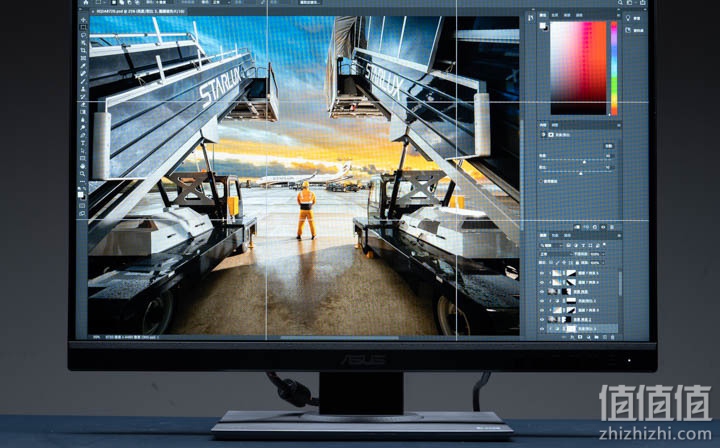Toggle Lock All padlock in Layers panel
This screenshot has height=448, width=720.
[577, 263]
